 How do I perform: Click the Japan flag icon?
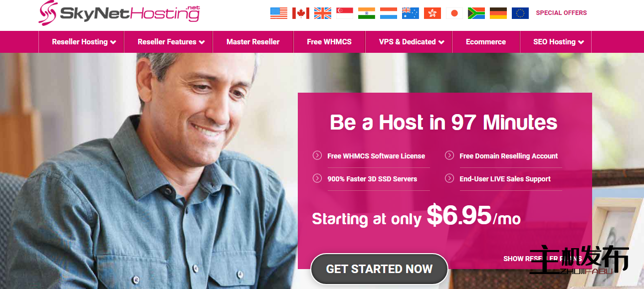coord(454,13)
